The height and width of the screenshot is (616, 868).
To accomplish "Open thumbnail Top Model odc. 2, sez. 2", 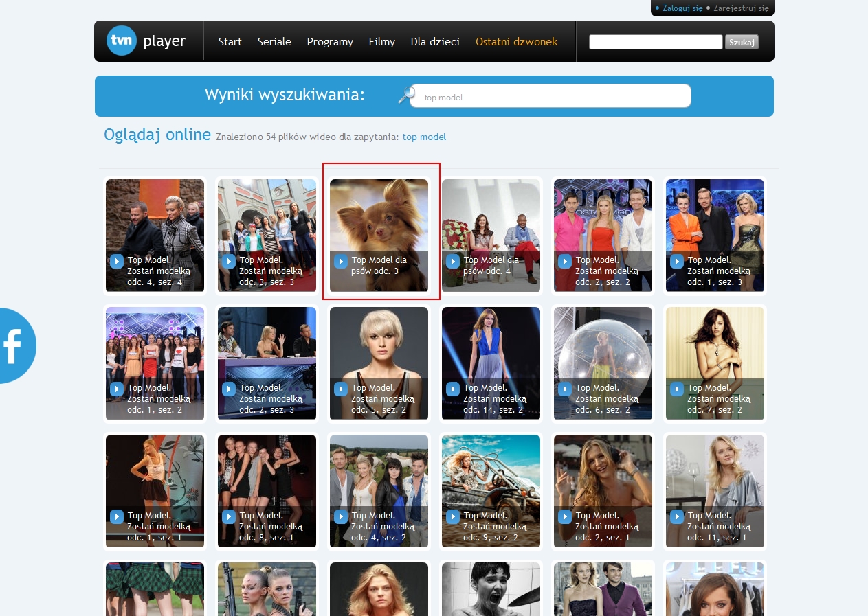I will [x=603, y=235].
